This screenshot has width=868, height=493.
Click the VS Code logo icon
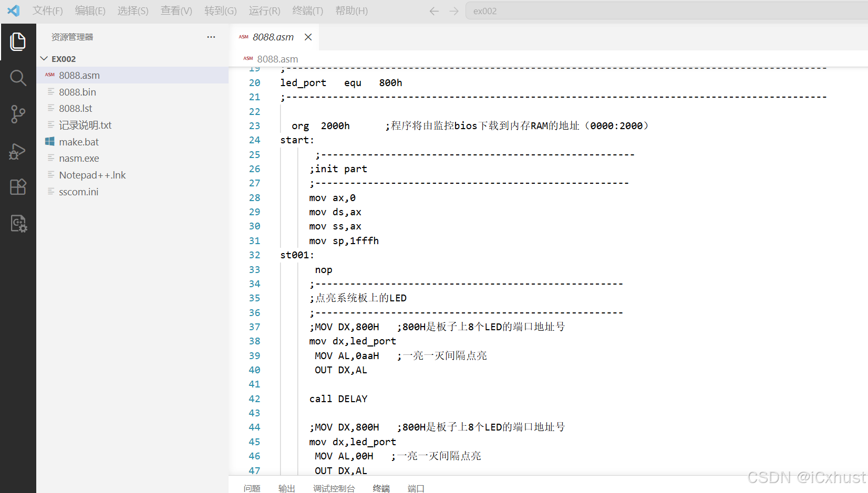coord(14,11)
